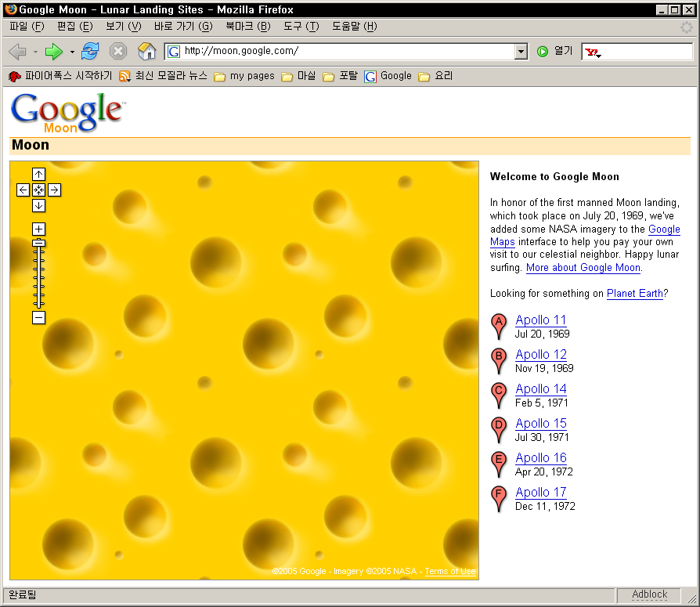This screenshot has width=700, height=607.
Task: Zoom in with the plus button
Action: pyautogui.click(x=39, y=229)
